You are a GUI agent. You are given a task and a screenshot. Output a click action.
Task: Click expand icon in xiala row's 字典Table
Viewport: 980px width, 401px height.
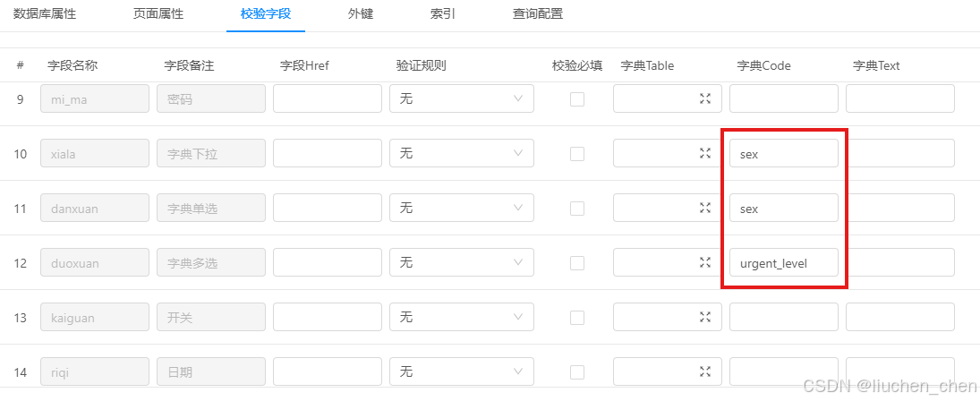[x=705, y=153]
